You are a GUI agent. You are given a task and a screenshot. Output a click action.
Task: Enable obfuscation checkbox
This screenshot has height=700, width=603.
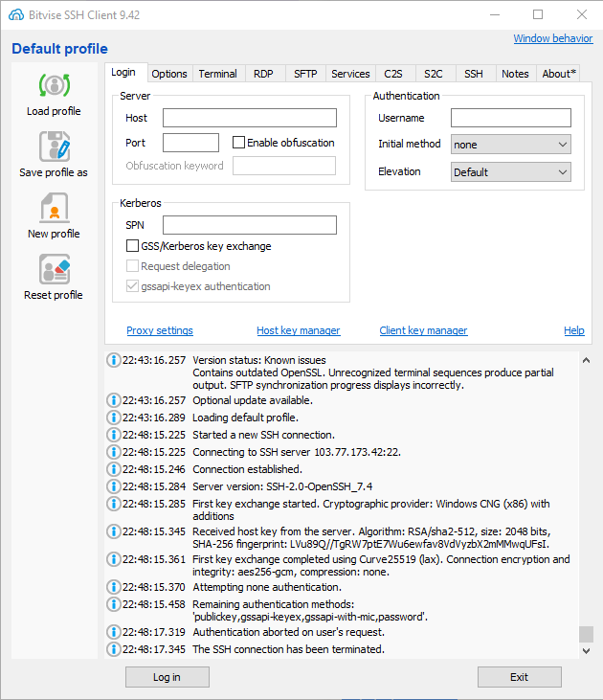[238, 143]
